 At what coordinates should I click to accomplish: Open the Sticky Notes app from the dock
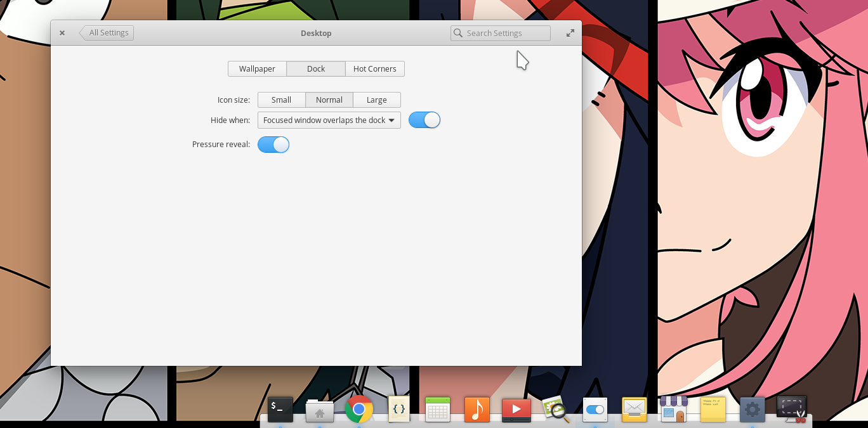coord(713,410)
